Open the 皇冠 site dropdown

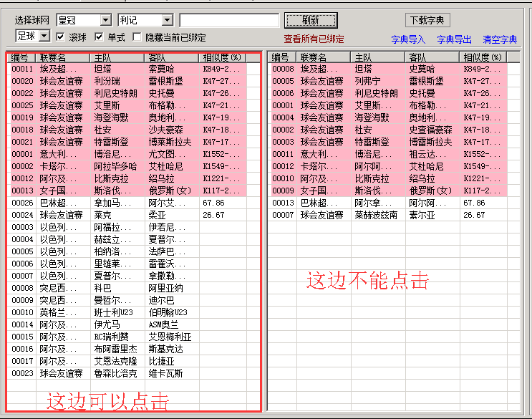coord(106,20)
